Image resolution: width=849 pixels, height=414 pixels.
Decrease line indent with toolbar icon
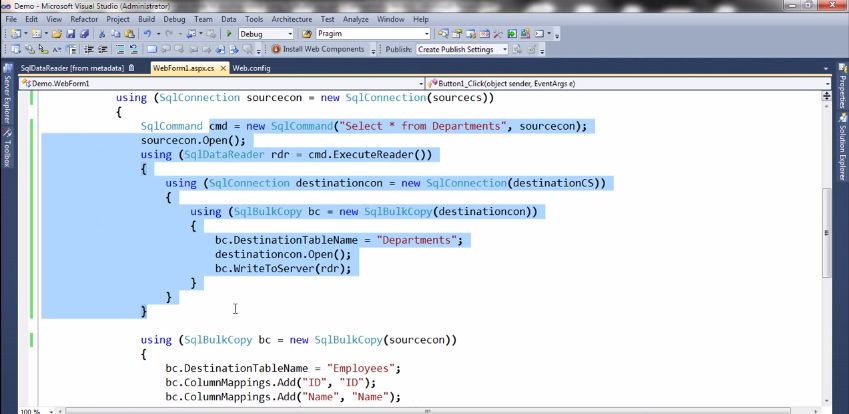tap(89, 49)
